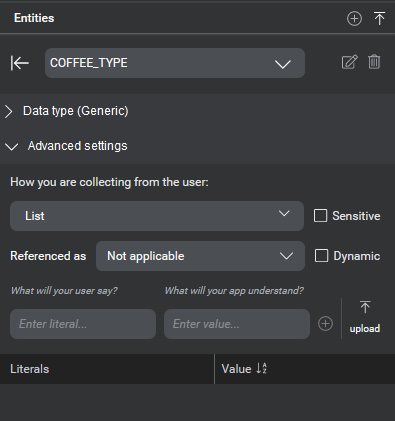This screenshot has width=395, height=421.
Task: Add the literal-value pair with the plus icon
Action: 325,324
